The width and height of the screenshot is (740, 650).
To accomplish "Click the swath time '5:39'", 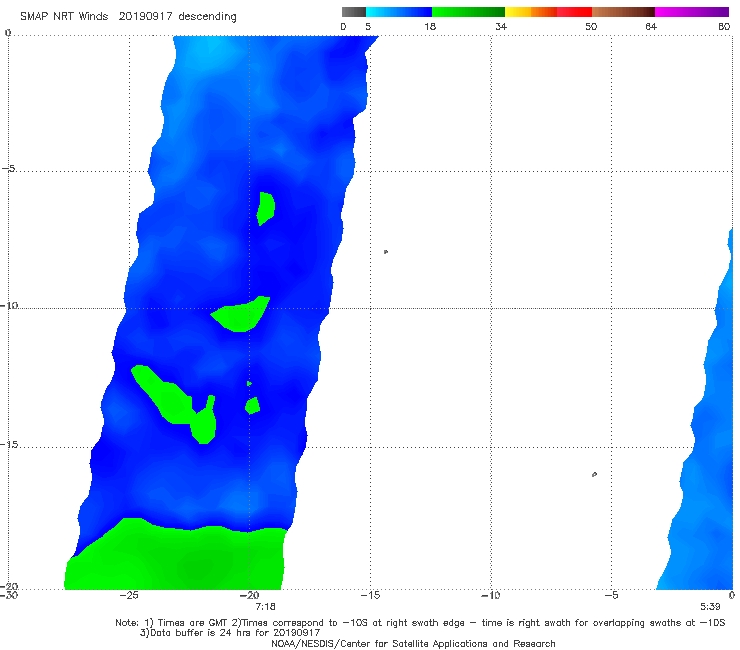I will [710, 607].
